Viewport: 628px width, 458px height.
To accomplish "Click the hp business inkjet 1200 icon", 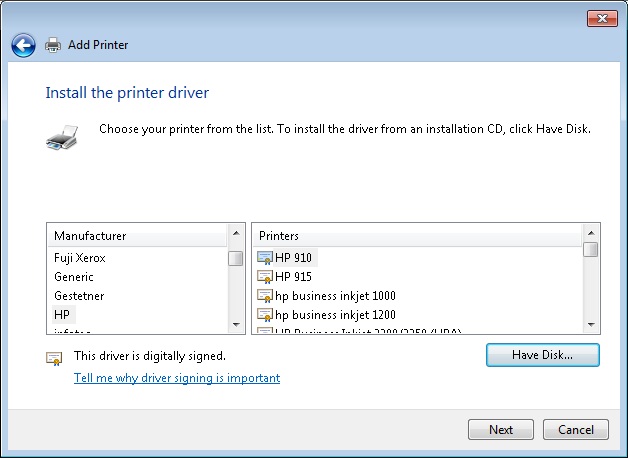I will click(x=265, y=315).
